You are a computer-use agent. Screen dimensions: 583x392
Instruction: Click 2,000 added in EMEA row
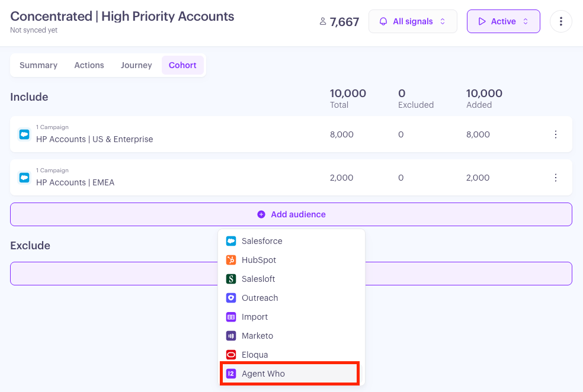coord(478,178)
